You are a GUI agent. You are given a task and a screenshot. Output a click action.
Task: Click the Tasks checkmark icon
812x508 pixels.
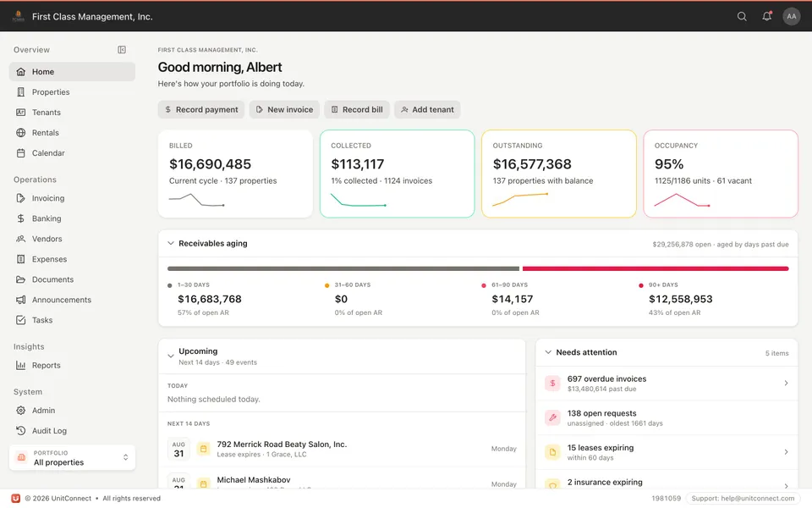(20, 320)
